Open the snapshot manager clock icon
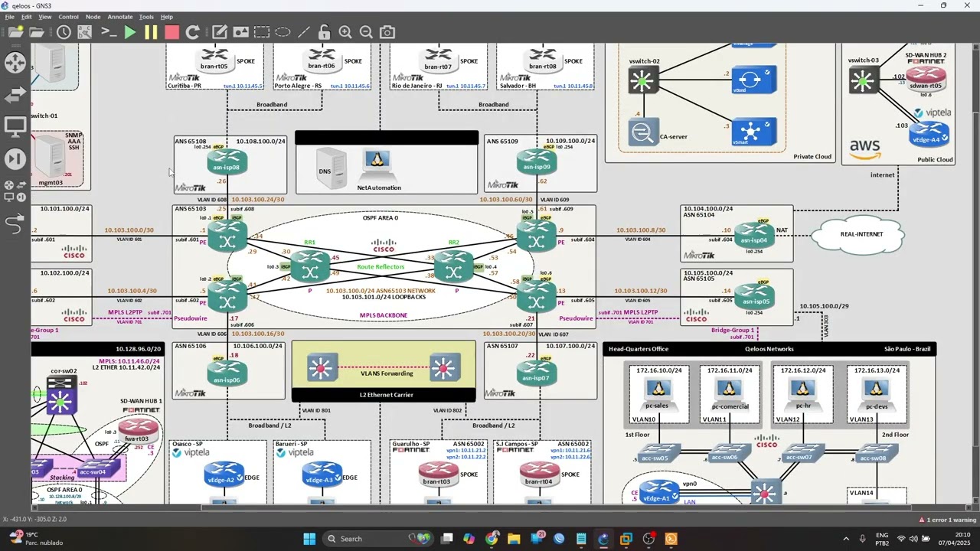This screenshot has height=551, width=980. 64,32
